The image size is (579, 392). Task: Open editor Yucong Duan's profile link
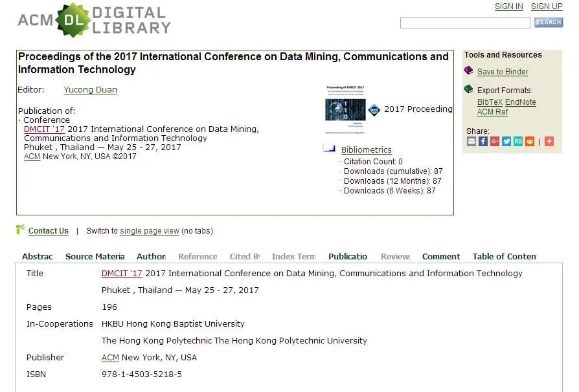pyautogui.click(x=91, y=90)
